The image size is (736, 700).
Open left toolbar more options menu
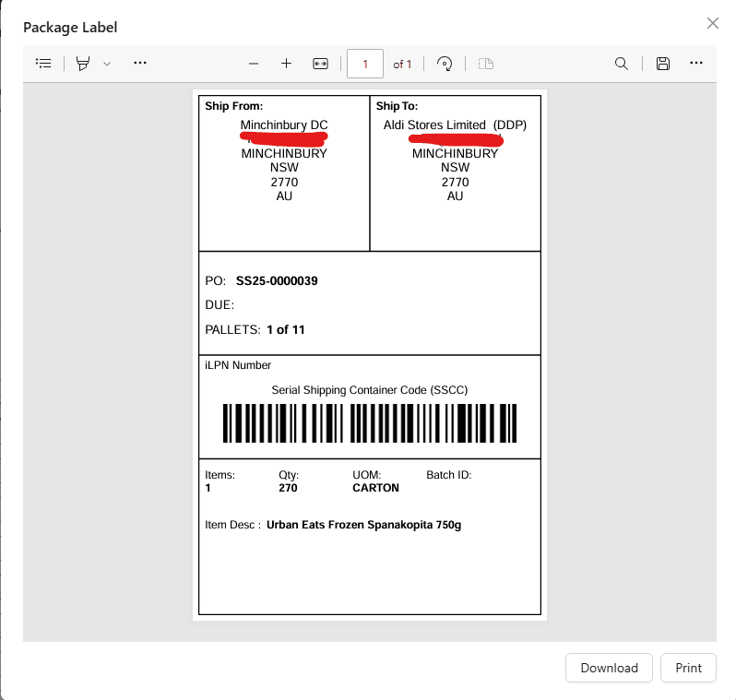pos(140,64)
